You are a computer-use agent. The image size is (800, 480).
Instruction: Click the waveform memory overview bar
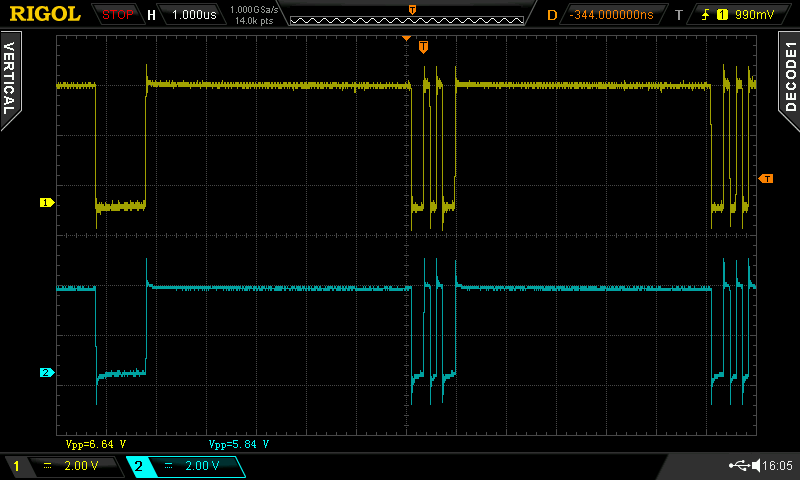coord(407,20)
